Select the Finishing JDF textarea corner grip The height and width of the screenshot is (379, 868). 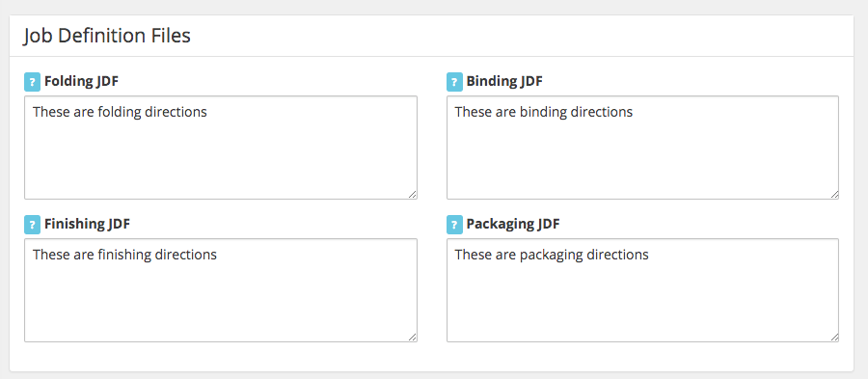pyautogui.click(x=413, y=337)
